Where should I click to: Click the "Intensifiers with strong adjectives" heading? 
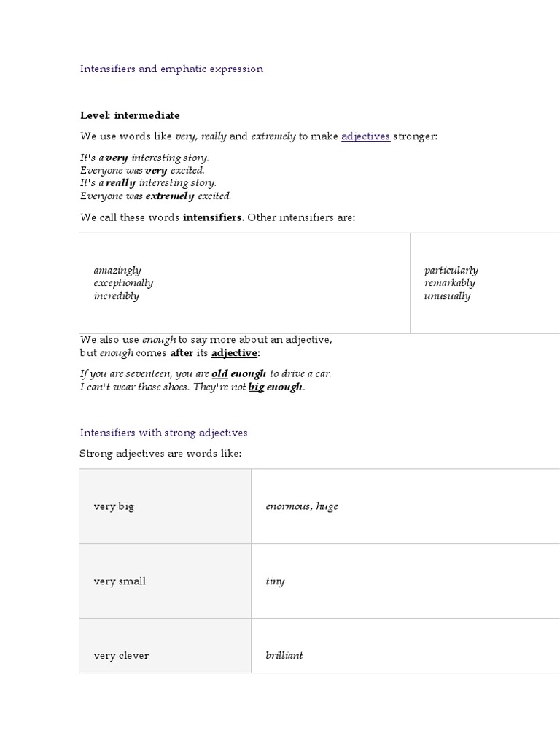click(x=163, y=433)
